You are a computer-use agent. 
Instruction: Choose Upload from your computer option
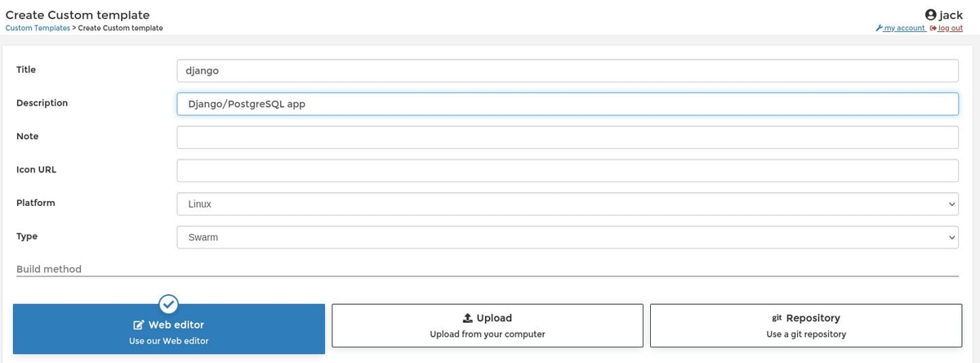[x=487, y=326]
